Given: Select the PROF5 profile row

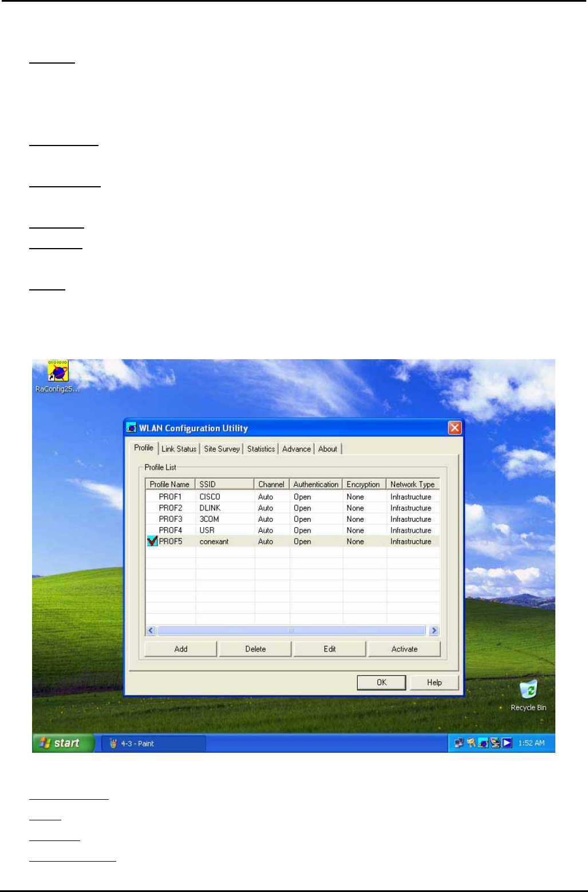Looking at the screenshot, I should [293, 541].
